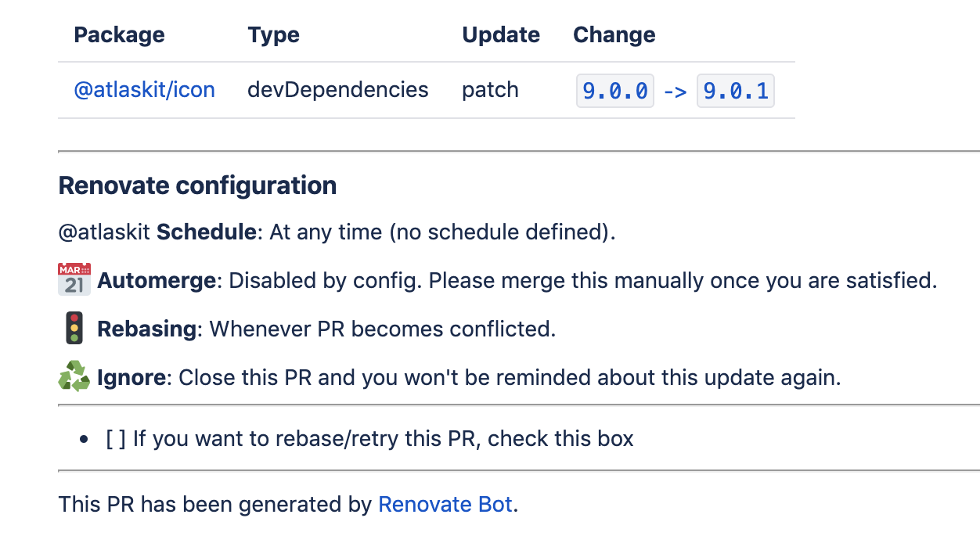The width and height of the screenshot is (980, 554).
Task: Select the 9.0.1 version code
Action: pos(736,91)
